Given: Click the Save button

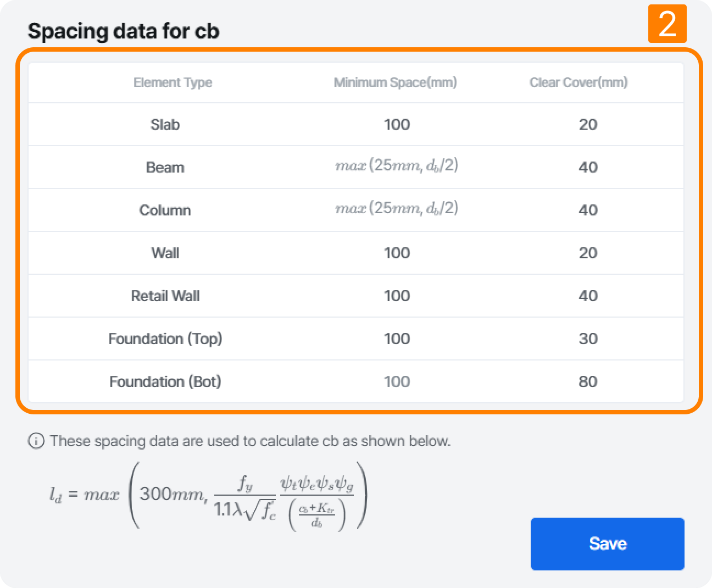Looking at the screenshot, I should [607, 543].
